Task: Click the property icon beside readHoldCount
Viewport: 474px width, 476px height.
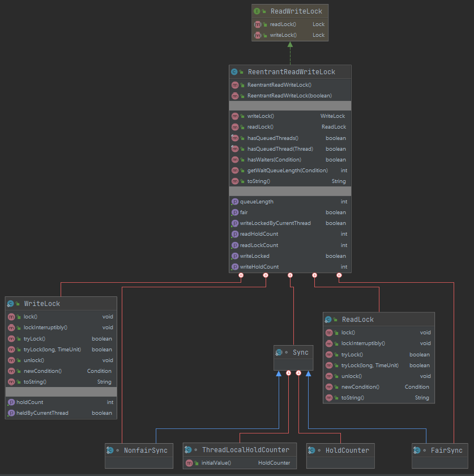Action: [x=235, y=234]
